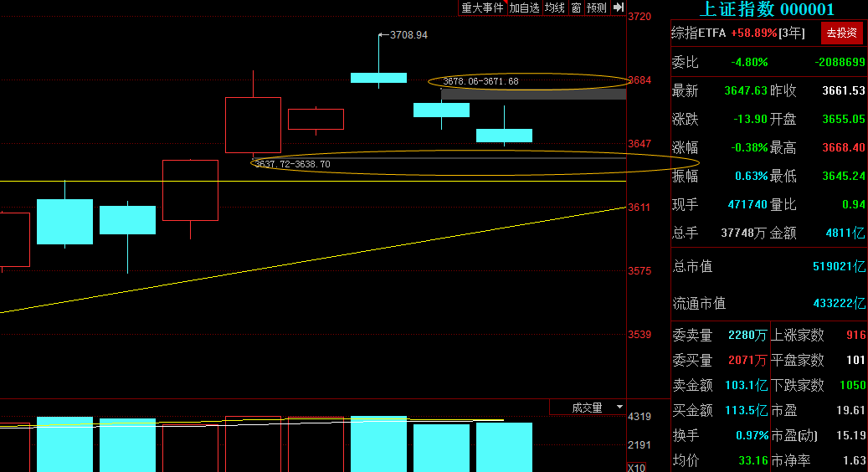Click the 3678.06-3671.68 gap label

coord(480,81)
